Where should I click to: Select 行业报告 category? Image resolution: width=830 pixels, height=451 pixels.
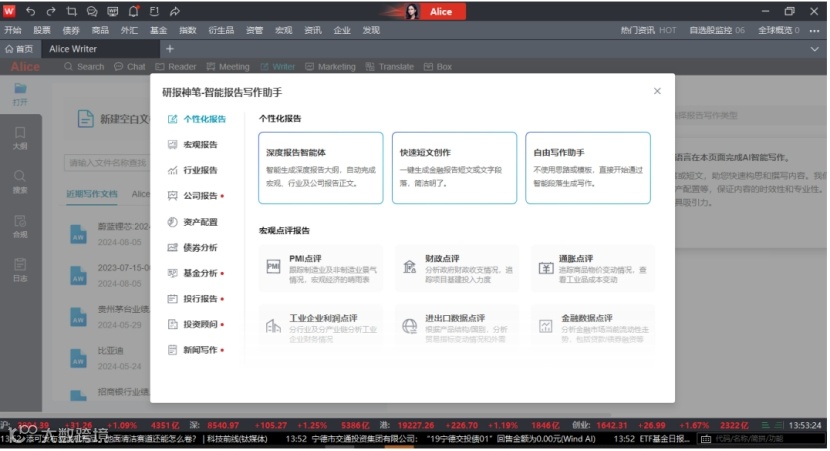pyautogui.click(x=193, y=170)
